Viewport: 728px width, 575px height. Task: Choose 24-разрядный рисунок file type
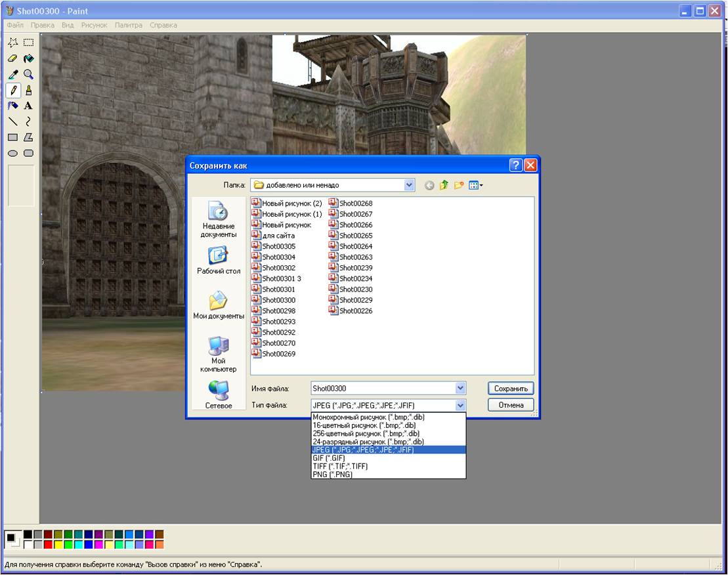[388, 442]
